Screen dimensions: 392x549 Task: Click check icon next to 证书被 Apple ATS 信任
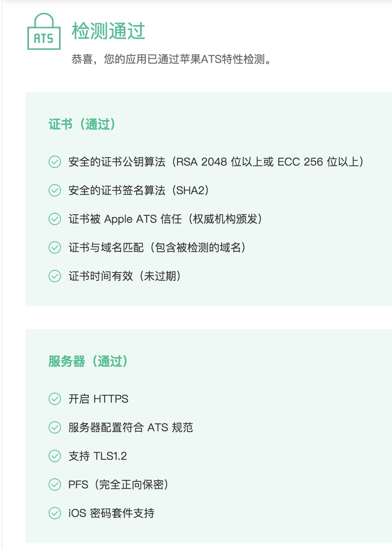click(55, 219)
